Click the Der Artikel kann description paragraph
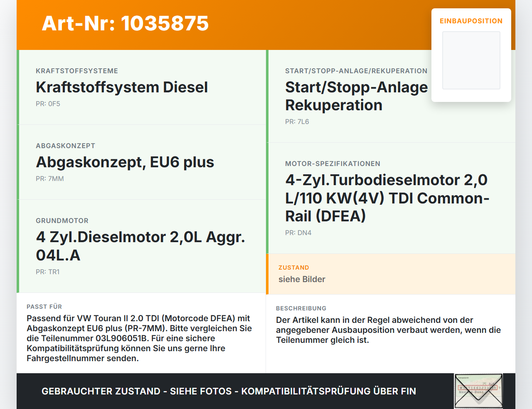Screen dimensions: 532x409 point(388,330)
